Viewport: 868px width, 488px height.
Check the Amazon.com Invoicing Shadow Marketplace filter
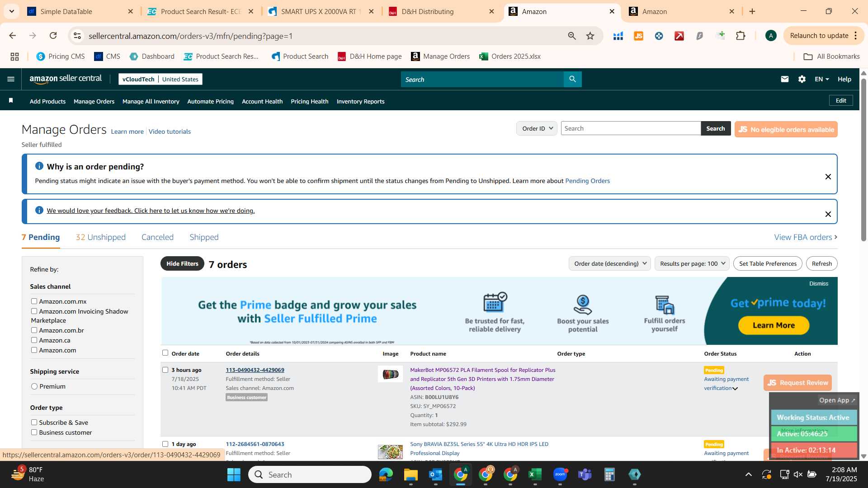(34, 311)
